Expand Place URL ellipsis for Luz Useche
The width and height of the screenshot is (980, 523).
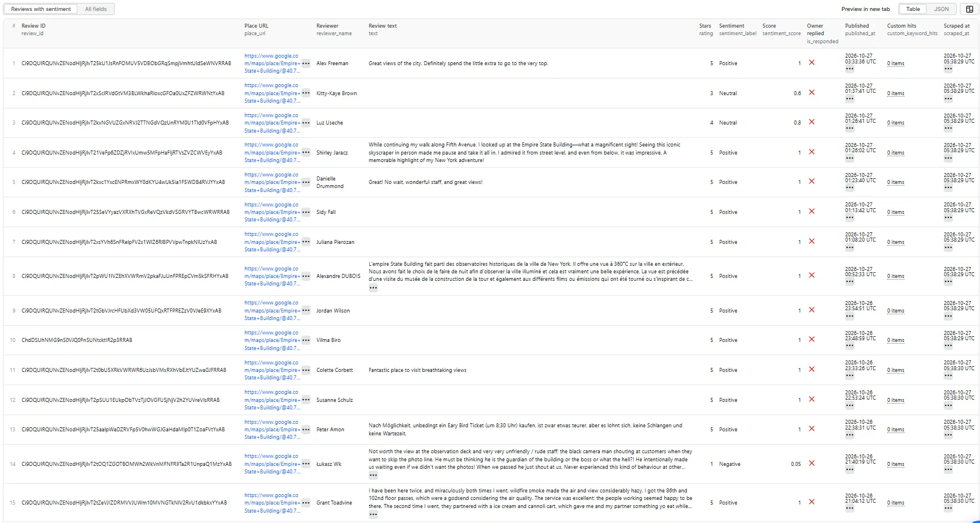pos(306,123)
